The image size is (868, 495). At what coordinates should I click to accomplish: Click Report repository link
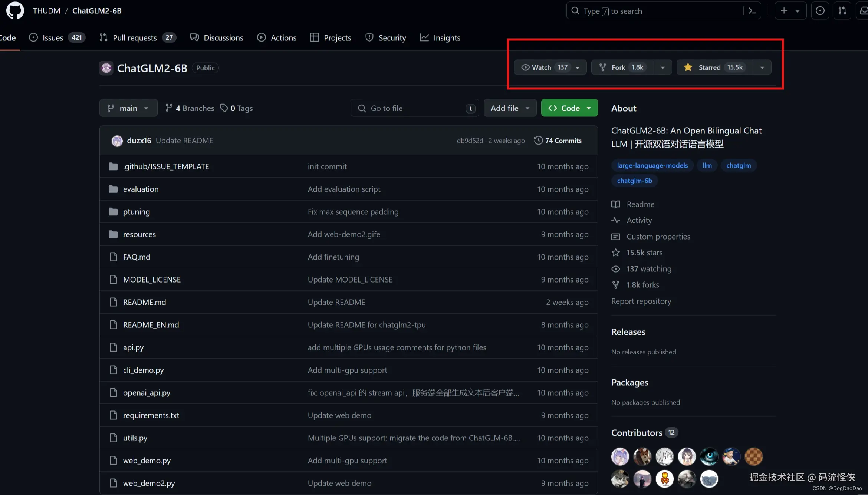[641, 301]
